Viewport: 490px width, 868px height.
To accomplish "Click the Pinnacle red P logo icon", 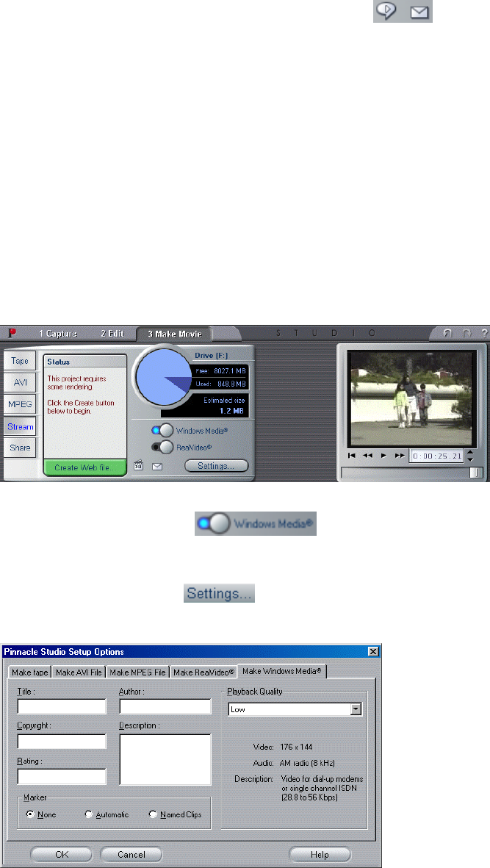I will [x=12, y=333].
